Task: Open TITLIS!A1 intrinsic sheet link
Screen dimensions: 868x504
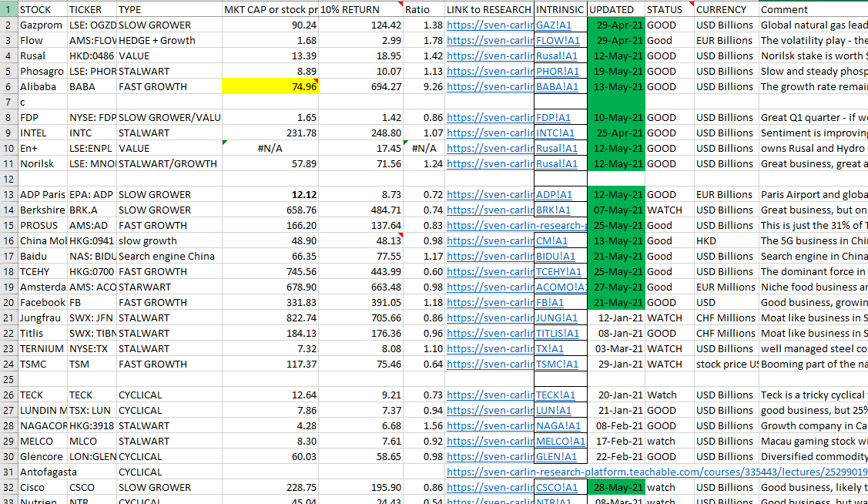Action: pyautogui.click(x=558, y=334)
